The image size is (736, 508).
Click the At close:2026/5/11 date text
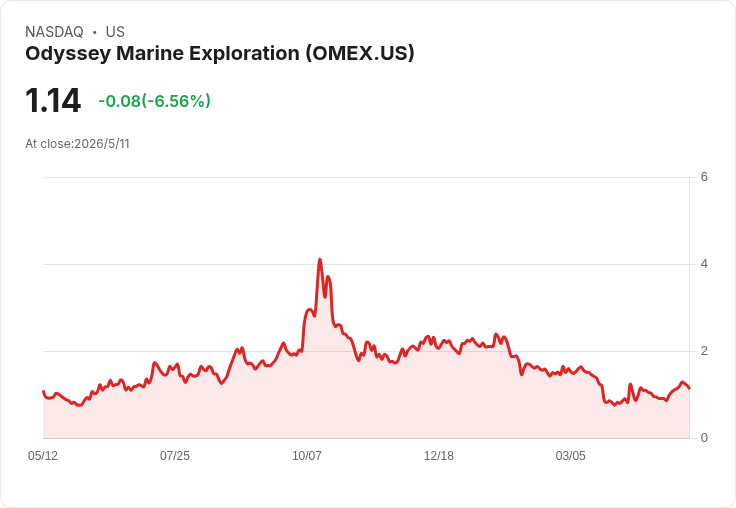coord(77,144)
